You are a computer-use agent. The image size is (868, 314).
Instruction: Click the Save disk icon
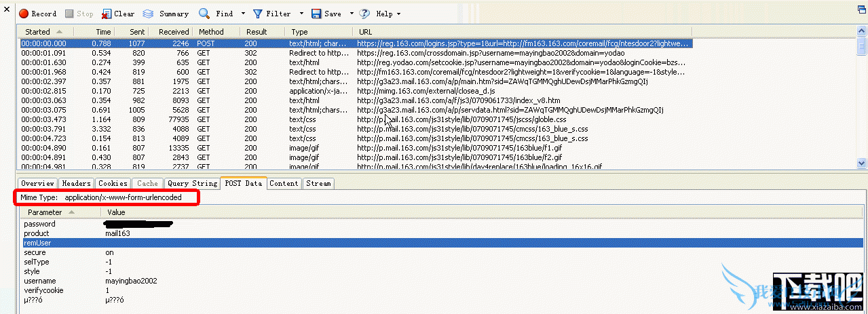coord(316,14)
